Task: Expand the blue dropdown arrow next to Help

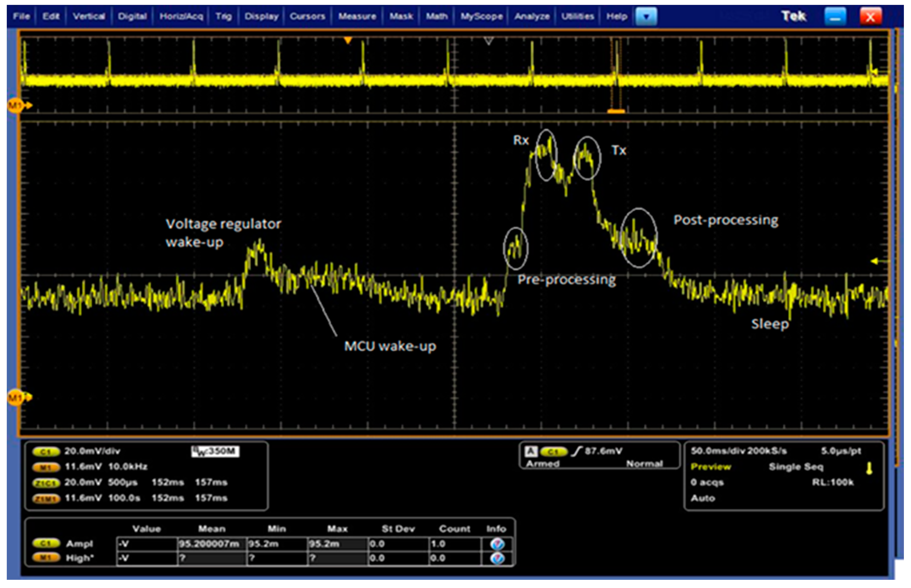Action: click(646, 16)
